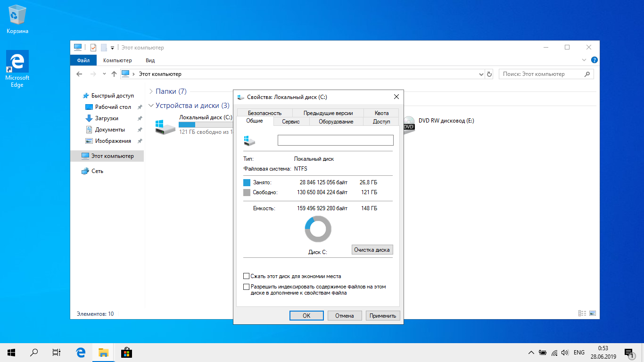Viewport: 644px width, 362px height.
Task: Open the Microsoft Store taskbar icon
Action: point(126,352)
